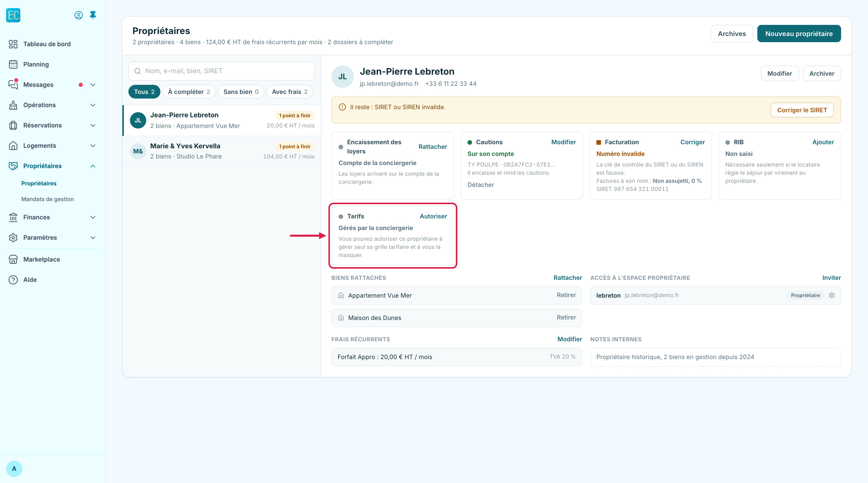Click Corriger le SIRET button

(x=802, y=110)
